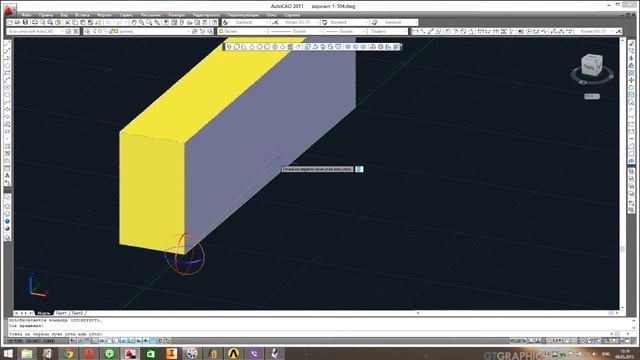Open the plot style ПоЦвету dropdown
Viewport: 640px width, 360px height.
tap(388, 31)
